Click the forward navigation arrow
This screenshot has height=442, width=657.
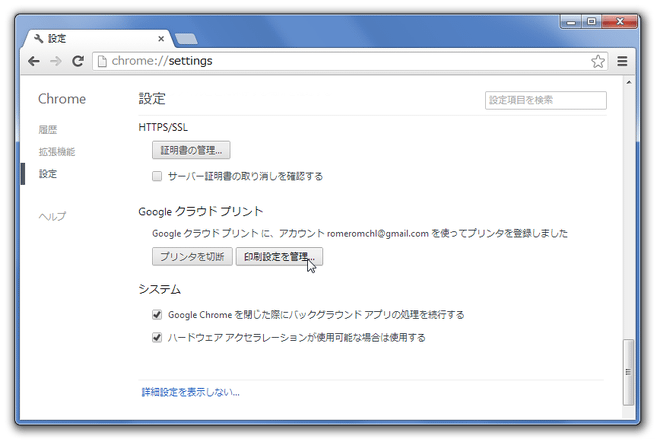[x=56, y=61]
